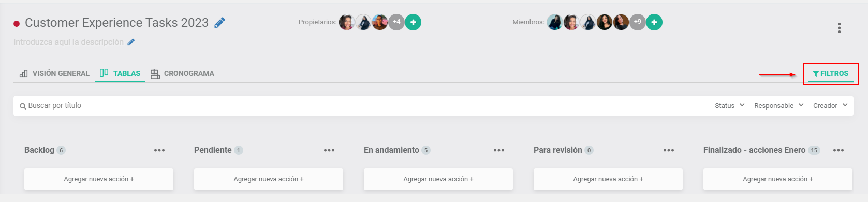This screenshot has height=202, width=868.
Task: Expand the Status filter dropdown
Action: 730,105
